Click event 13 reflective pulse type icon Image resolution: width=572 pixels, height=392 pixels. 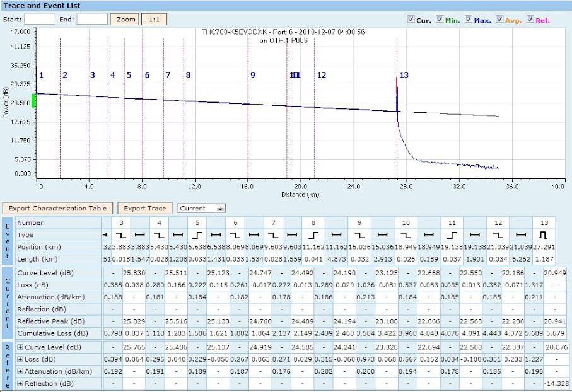point(544,235)
